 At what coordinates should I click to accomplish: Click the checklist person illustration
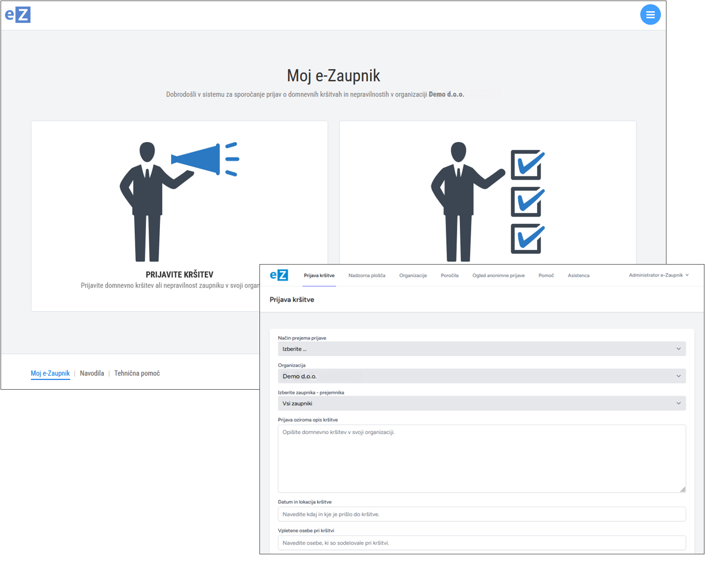(x=488, y=202)
